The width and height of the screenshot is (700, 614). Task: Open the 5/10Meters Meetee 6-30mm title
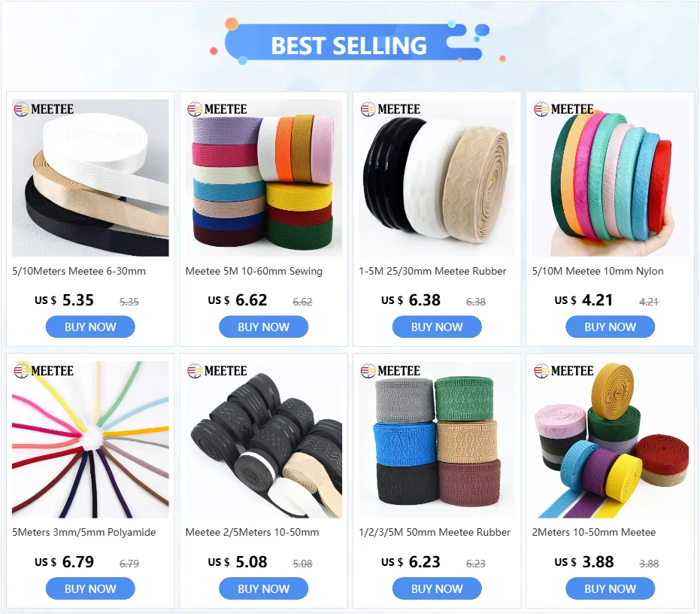tap(79, 271)
